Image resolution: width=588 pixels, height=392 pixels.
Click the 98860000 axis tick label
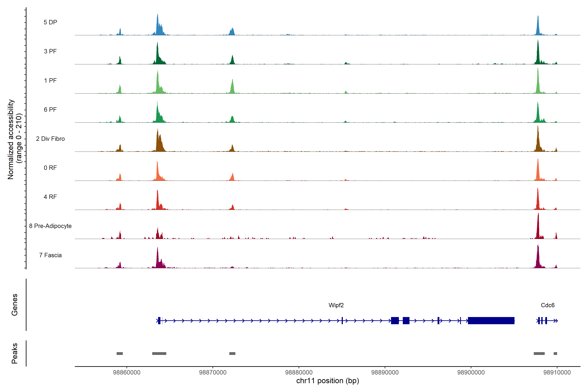click(x=127, y=372)
